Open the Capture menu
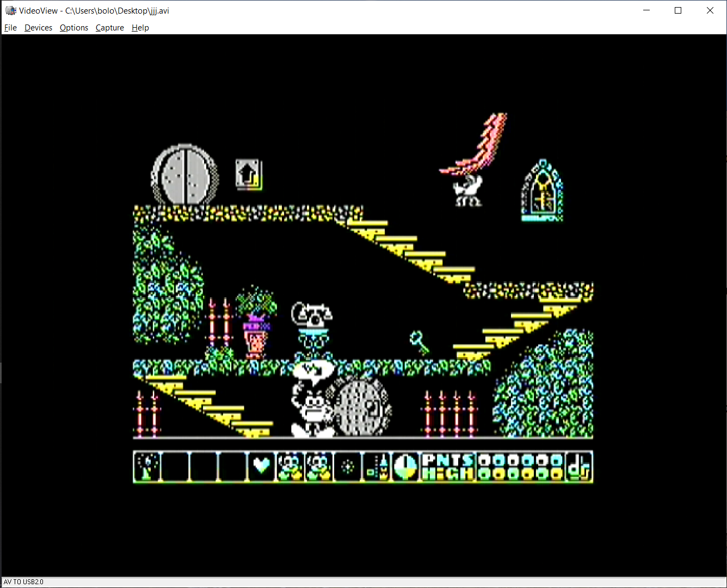 [110, 28]
